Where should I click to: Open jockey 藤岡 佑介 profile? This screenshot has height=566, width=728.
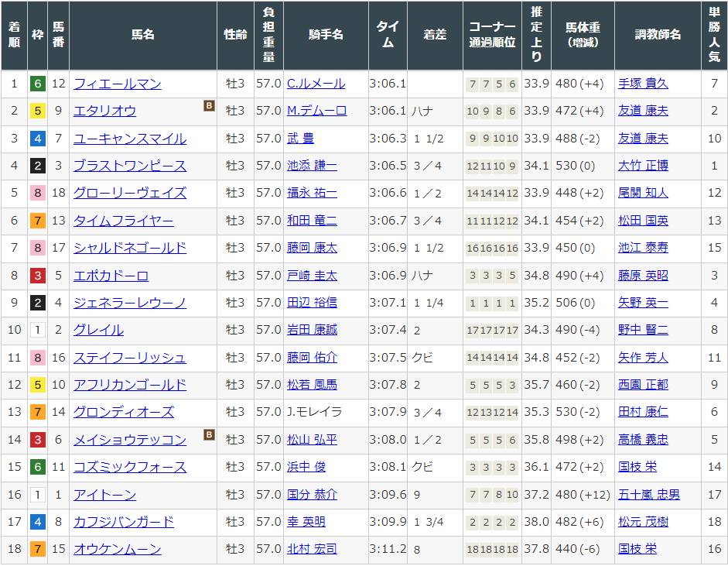click(x=312, y=358)
